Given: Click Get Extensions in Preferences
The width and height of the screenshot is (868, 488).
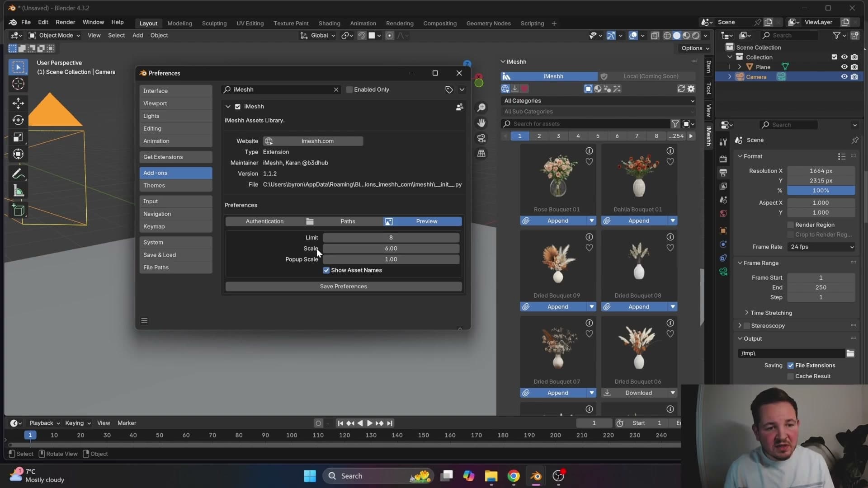Looking at the screenshot, I should click(x=175, y=157).
